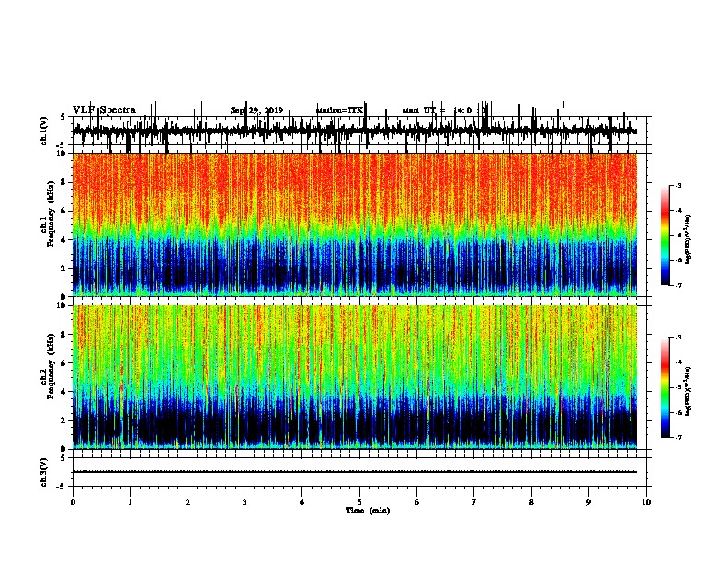Click the ch.2 spectrogram color scale bar

coord(665,387)
